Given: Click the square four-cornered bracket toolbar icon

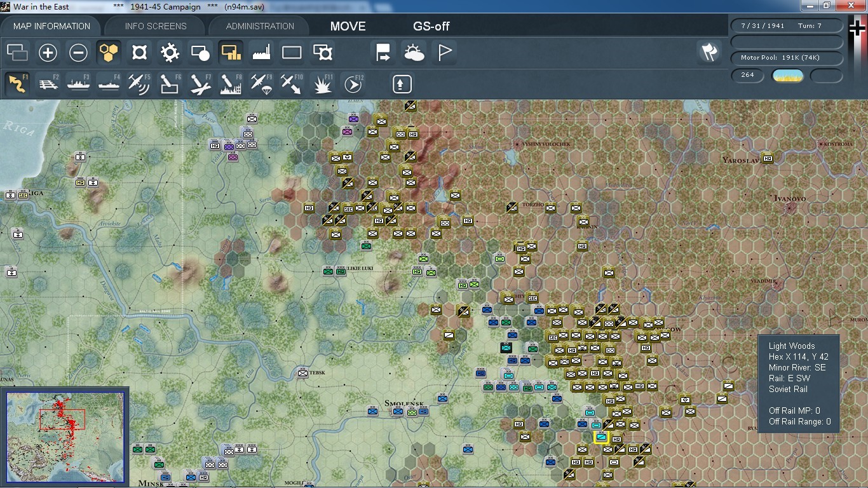Looking at the screenshot, I should [139, 52].
